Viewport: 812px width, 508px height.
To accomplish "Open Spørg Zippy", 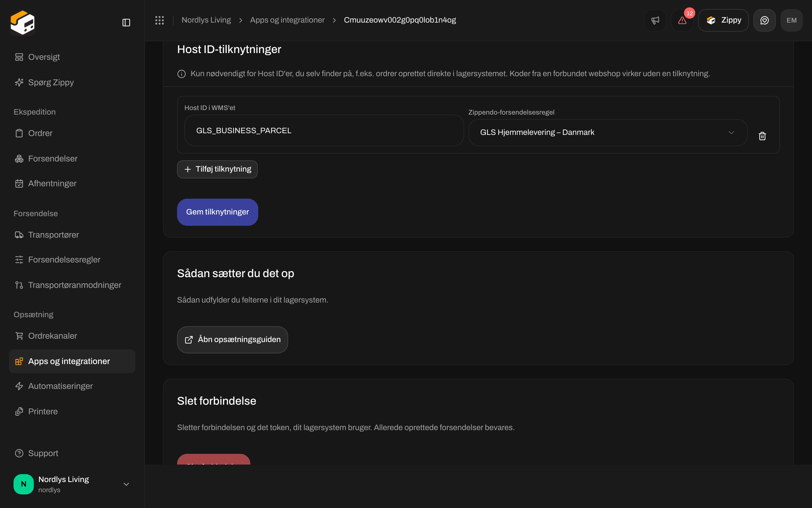I will pyautogui.click(x=72, y=82).
